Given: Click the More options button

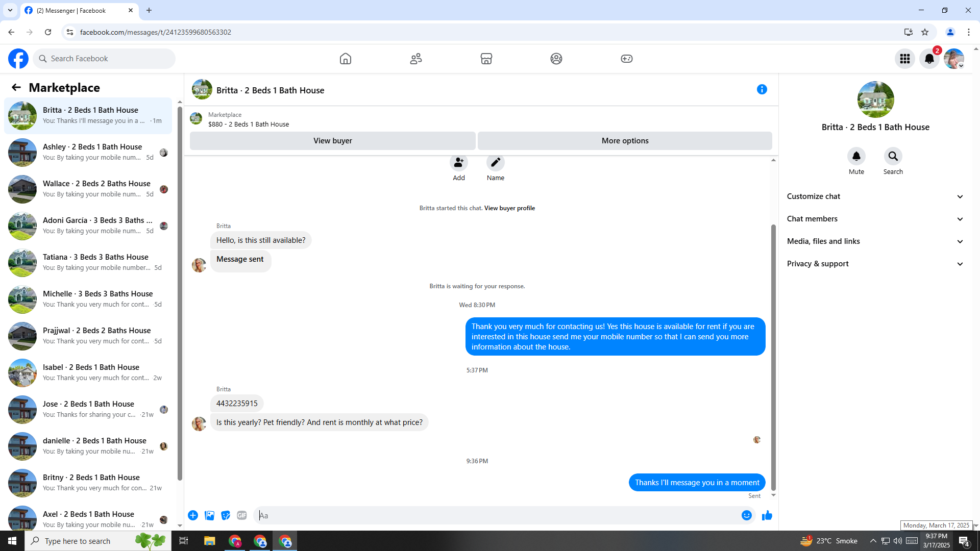Looking at the screenshot, I should 625,141.
